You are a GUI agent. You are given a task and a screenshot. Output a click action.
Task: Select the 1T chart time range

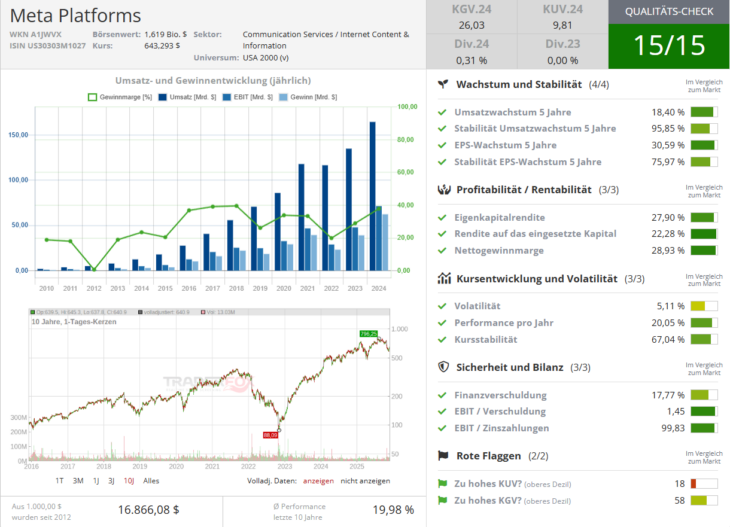[60, 480]
